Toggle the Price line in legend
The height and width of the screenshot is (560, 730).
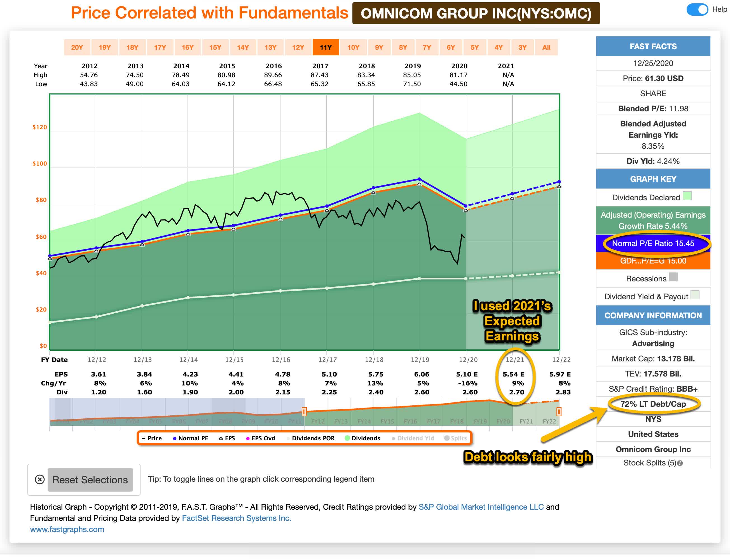152,438
